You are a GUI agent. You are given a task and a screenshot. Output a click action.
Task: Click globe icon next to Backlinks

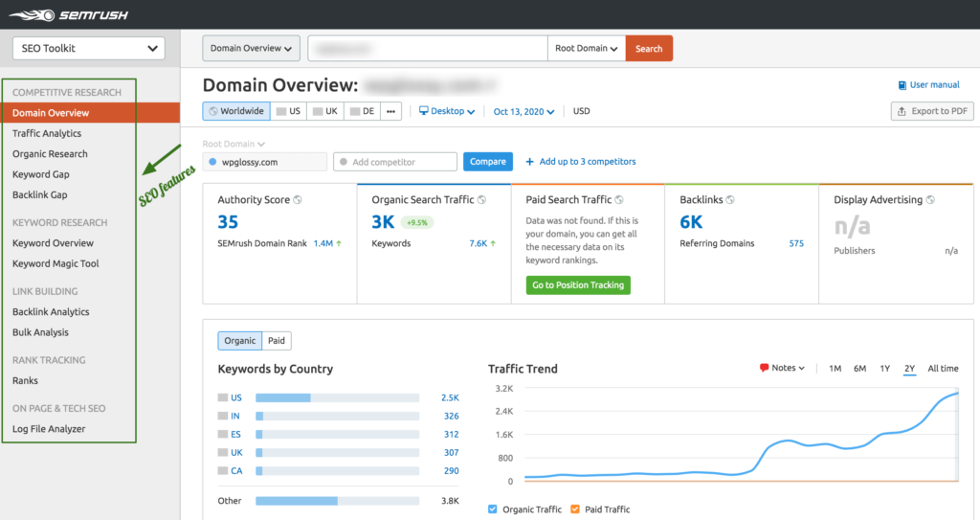pos(730,199)
